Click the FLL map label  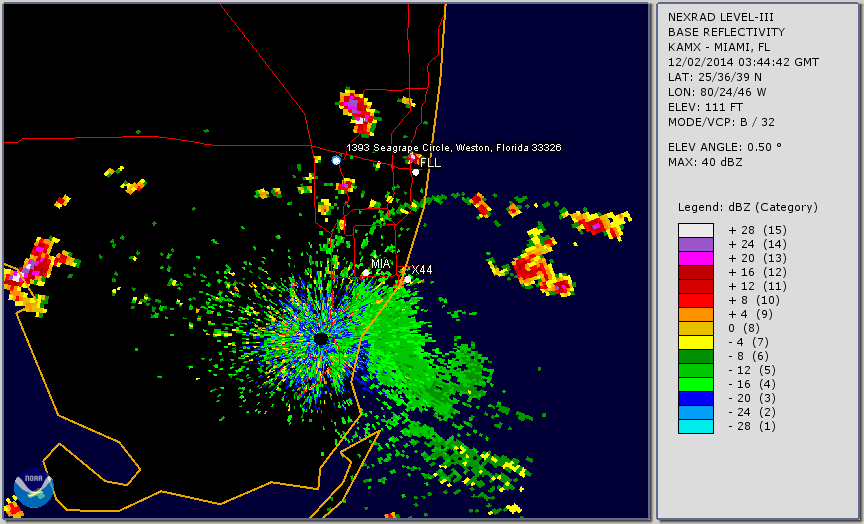(x=430, y=163)
